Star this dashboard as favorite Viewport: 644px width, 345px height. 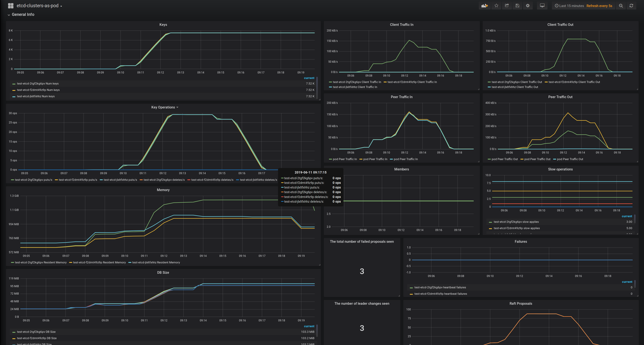tap(496, 6)
